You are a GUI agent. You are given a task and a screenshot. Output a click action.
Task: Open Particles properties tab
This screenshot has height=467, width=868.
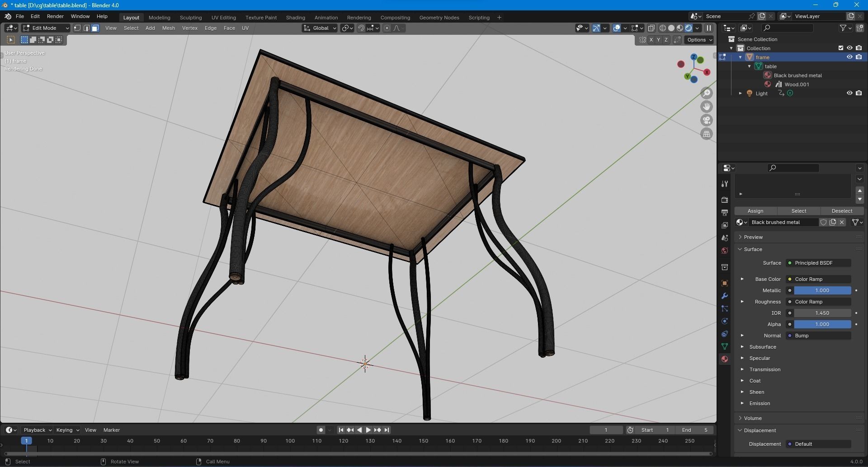[725, 308]
